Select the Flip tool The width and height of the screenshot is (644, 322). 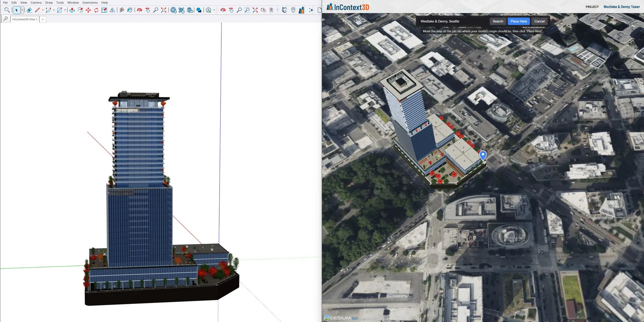(112, 10)
